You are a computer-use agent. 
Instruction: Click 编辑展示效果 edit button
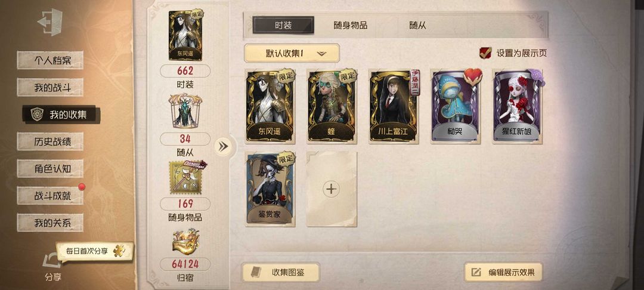tap(503, 272)
